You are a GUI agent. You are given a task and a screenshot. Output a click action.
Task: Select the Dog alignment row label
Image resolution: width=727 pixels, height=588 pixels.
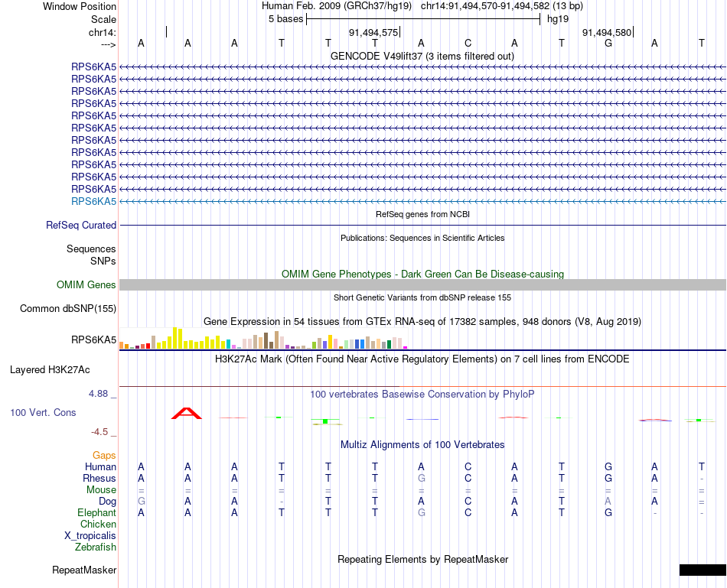tap(108, 502)
